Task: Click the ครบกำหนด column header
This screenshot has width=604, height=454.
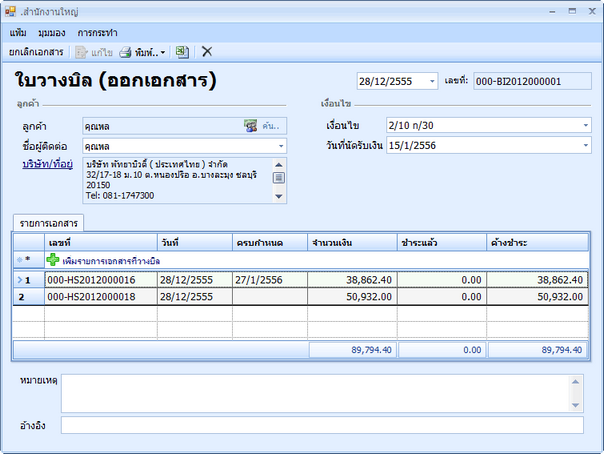Action: pos(270,243)
